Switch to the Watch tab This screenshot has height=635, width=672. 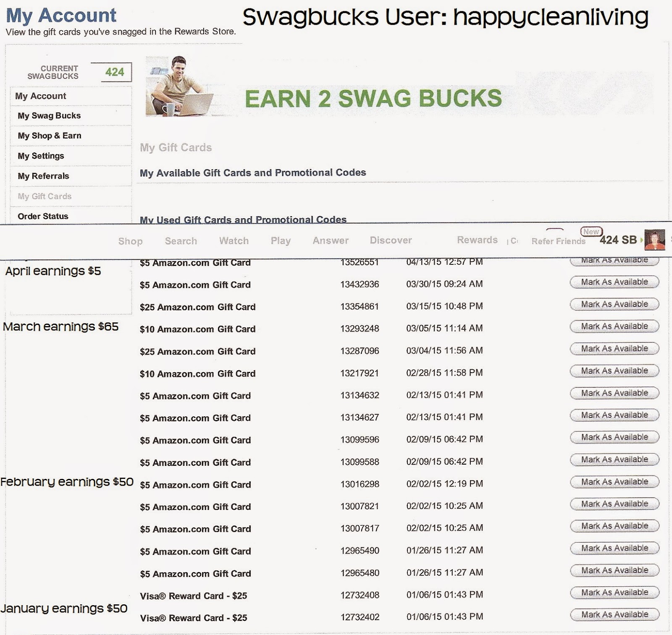pos(234,241)
